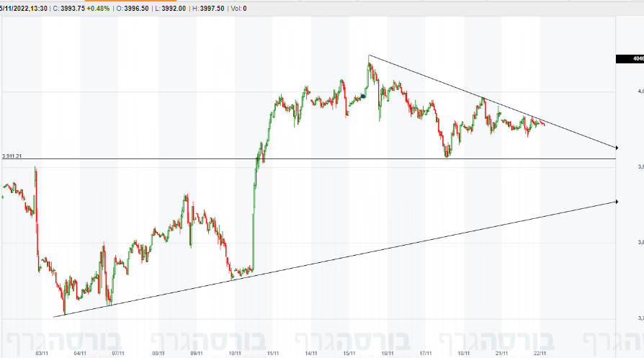Select the 18/11 date on time axis

pos(465,354)
